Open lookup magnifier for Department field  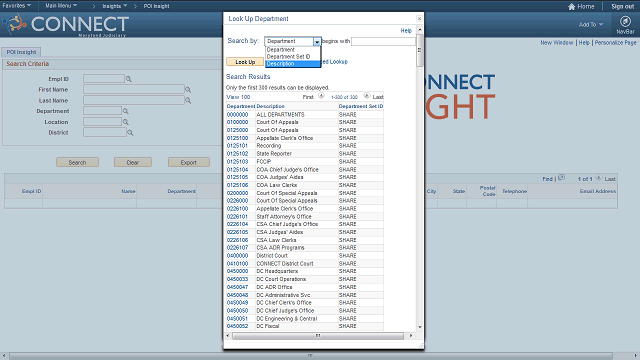[126, 111]
